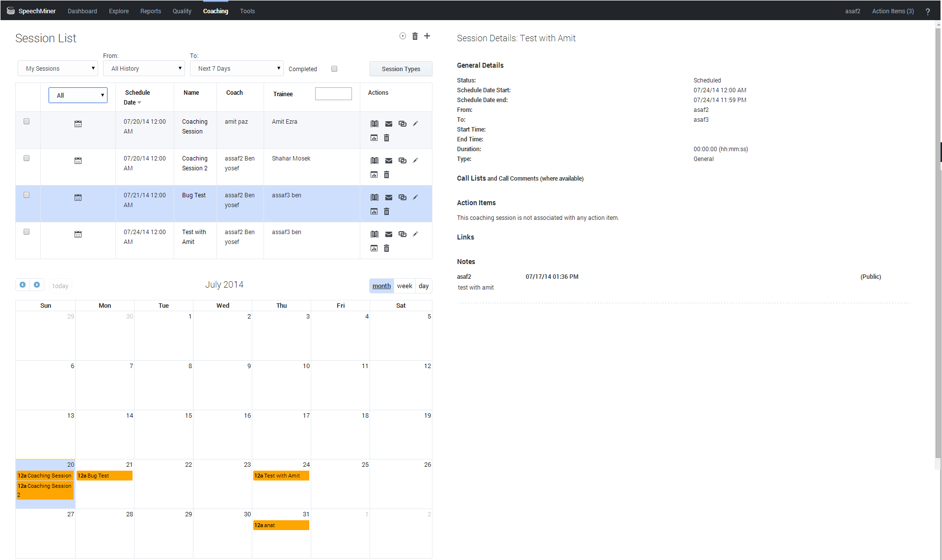Click the edit pencil for the Bug Test session
942x560 pixels.
click(x=415, y=197)
